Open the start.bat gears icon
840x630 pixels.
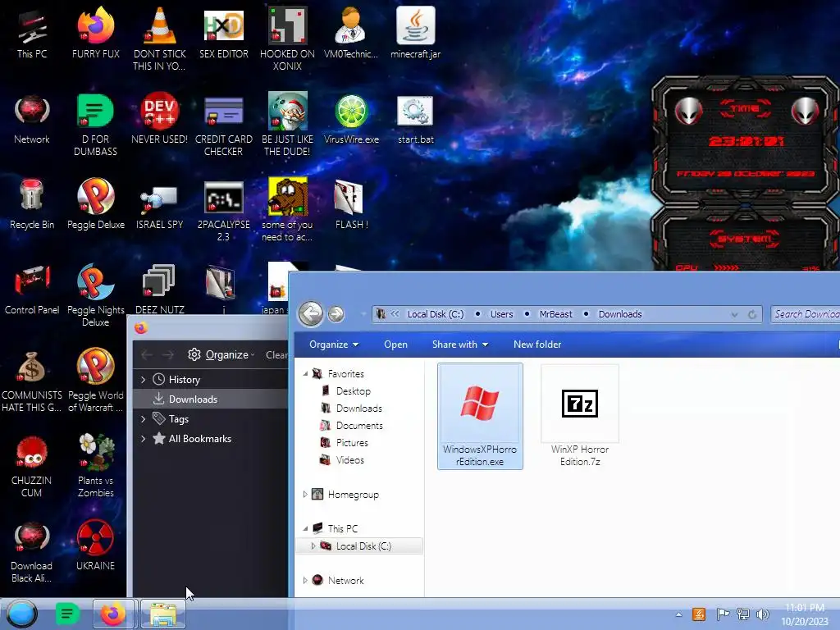415,118
